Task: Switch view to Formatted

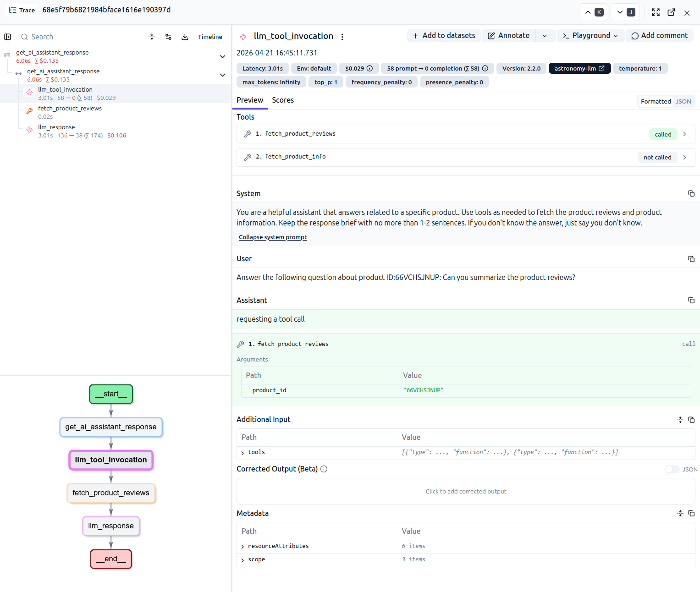Action: pyautogui.click(x=656, y=101)
